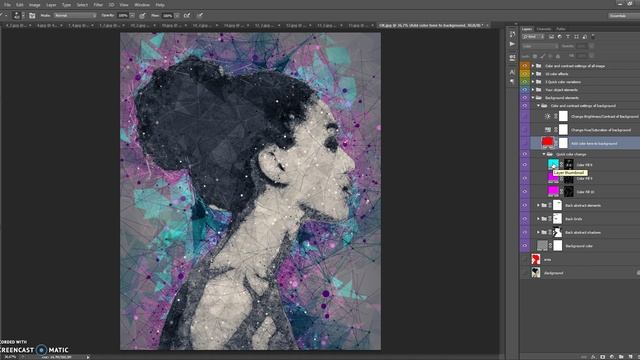This screenshot has width=640, height=360.
Task: Select the Add color tone to background layer
Action: pyautogui.click(x=585, y=143)
